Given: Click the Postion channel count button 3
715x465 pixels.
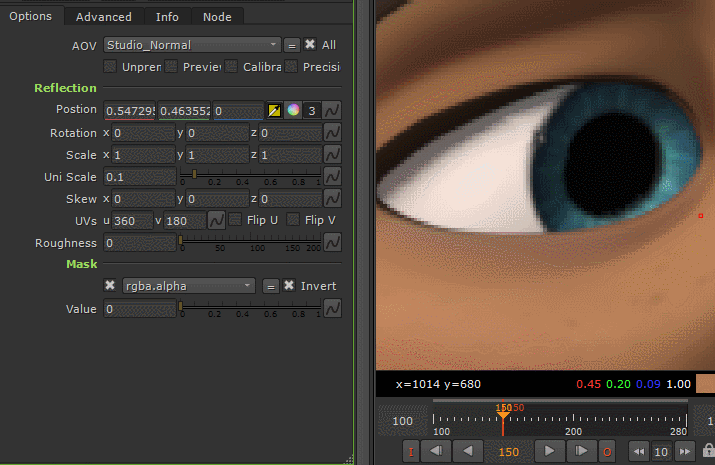Looking at the screenshot, I should [x=312, y=111].
